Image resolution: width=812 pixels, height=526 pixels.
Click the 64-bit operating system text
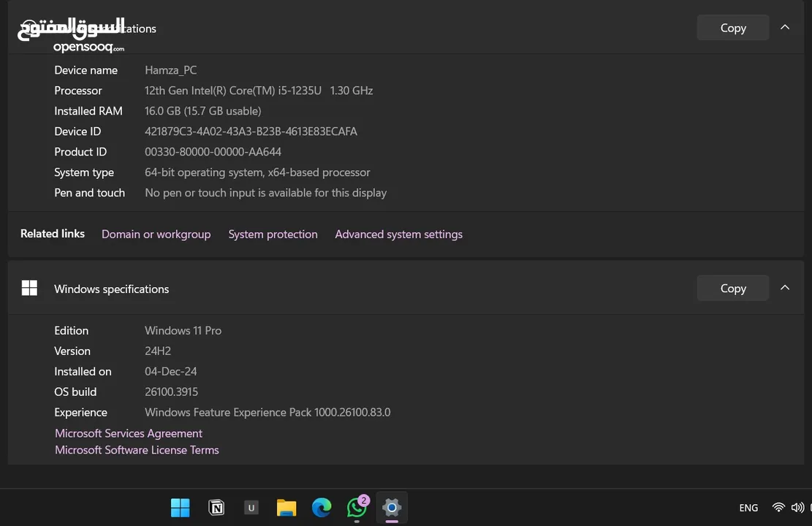click(257, 172)
